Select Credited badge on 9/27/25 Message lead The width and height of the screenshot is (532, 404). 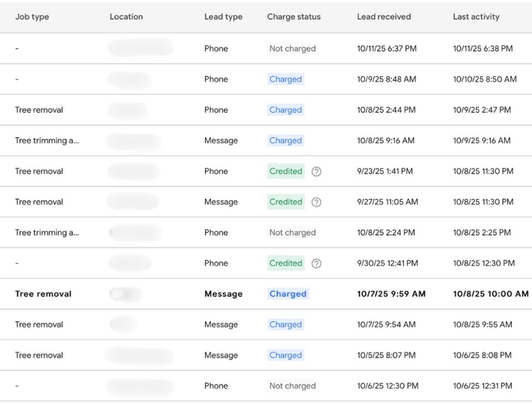point(286,202)
